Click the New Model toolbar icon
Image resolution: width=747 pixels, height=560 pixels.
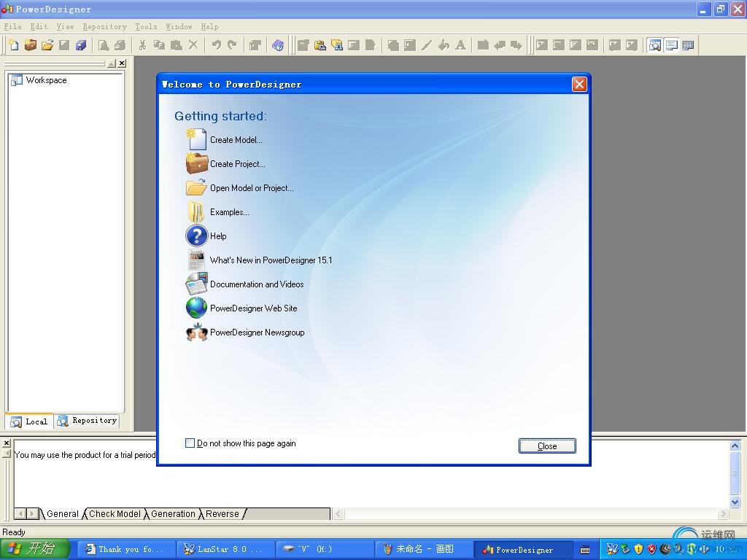pyautogui.click(x=14, y=45)
